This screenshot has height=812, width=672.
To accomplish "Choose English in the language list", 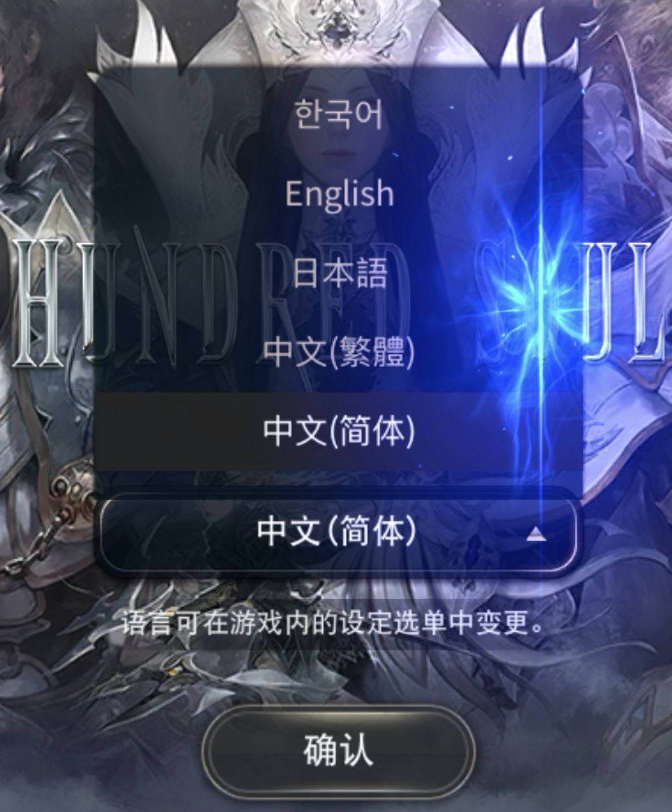I will (x=339, y=193).
